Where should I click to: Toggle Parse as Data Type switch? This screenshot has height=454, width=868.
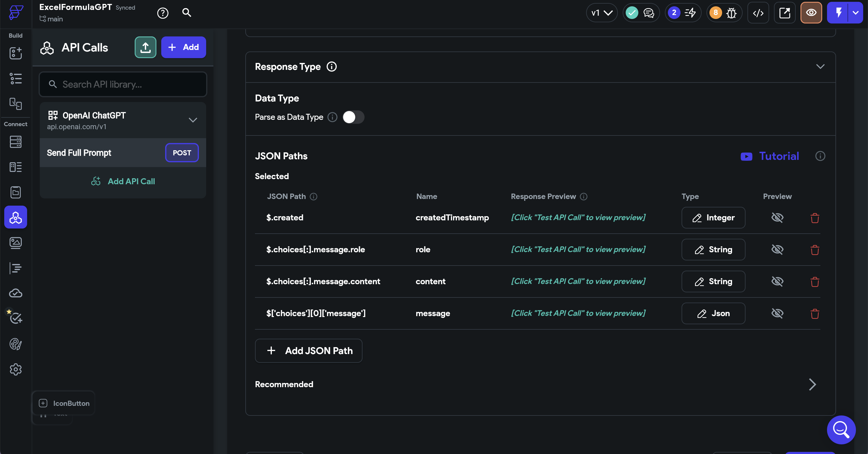(353, 117)
